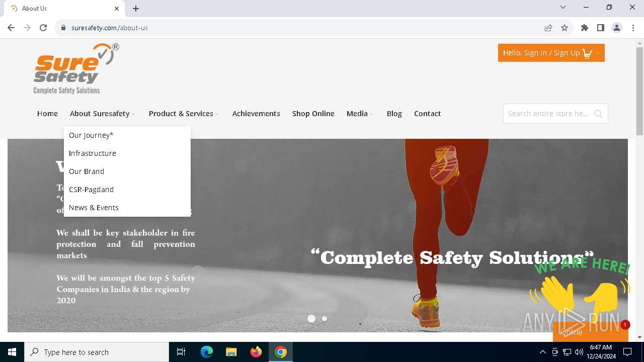View site information lock icon
The height and width of the screenshot is (362, 644).
coord(63,28)
